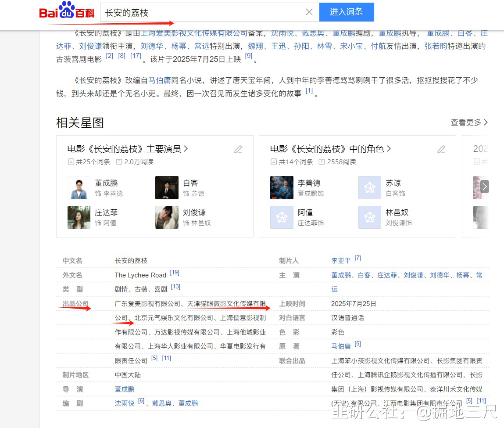The height and width of the screenshot is (428, 504).
Task: Click 白客 name in main actors card
Action: 190,183
